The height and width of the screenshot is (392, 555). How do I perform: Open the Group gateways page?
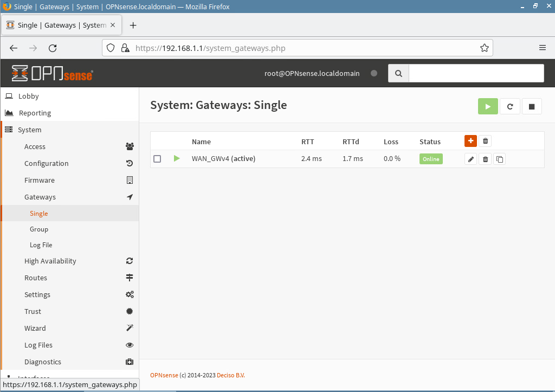(x=39, y=229)
